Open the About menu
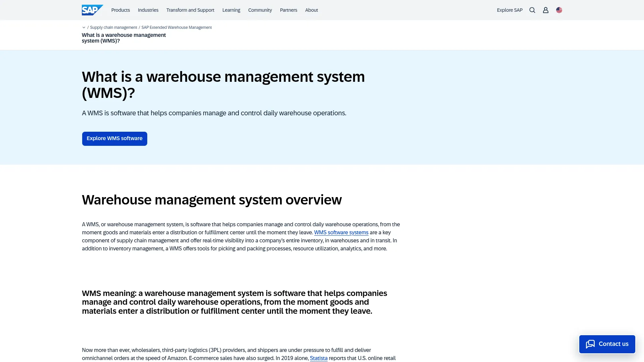The width and height of the screenshot is (644, 362). (311, 10)
